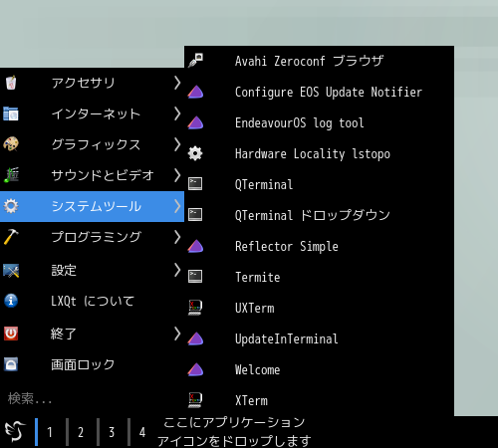The width and height of the screenshot is (498, 448).
Task: Click the EndeavourOS log tool icon
Action: tap(195, 122)
